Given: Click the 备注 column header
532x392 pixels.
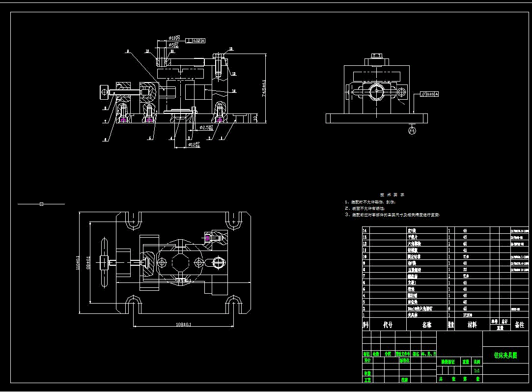Looking at the screenshot, I should [x=519, y=325].
